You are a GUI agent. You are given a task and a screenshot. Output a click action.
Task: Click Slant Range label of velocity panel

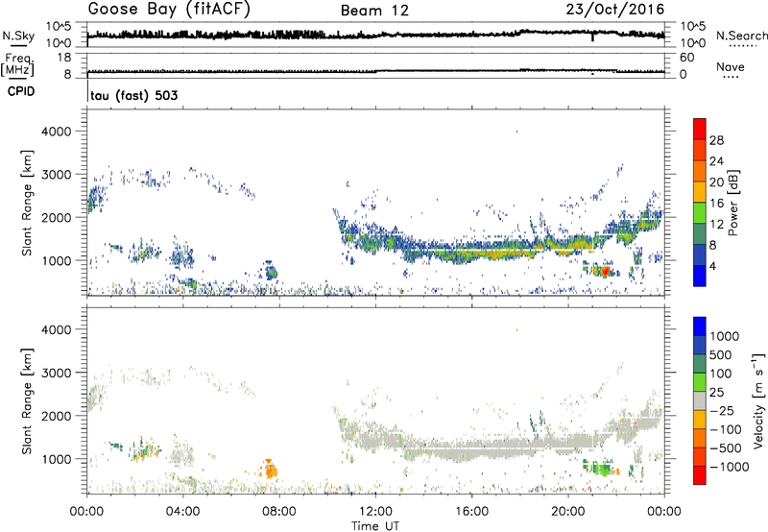point(27,401)
